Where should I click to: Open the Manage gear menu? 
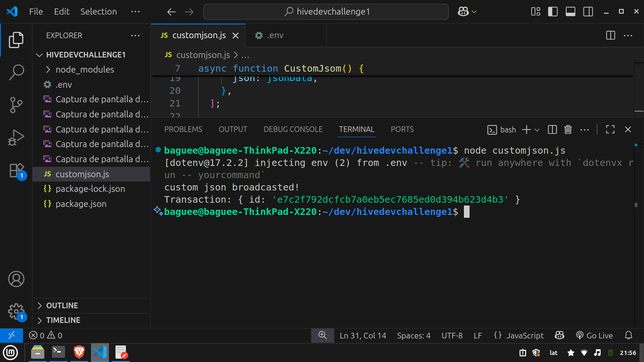point(16,311)
